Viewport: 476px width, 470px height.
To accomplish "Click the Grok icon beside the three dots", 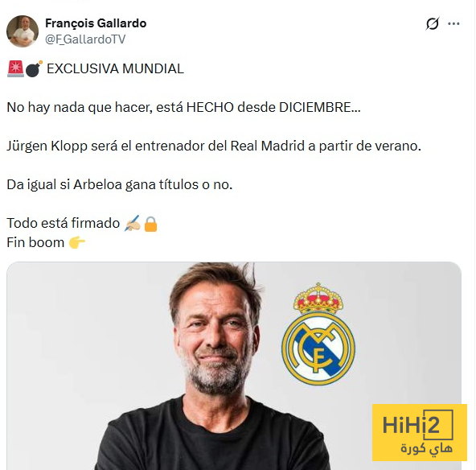I will coord(433,23).
